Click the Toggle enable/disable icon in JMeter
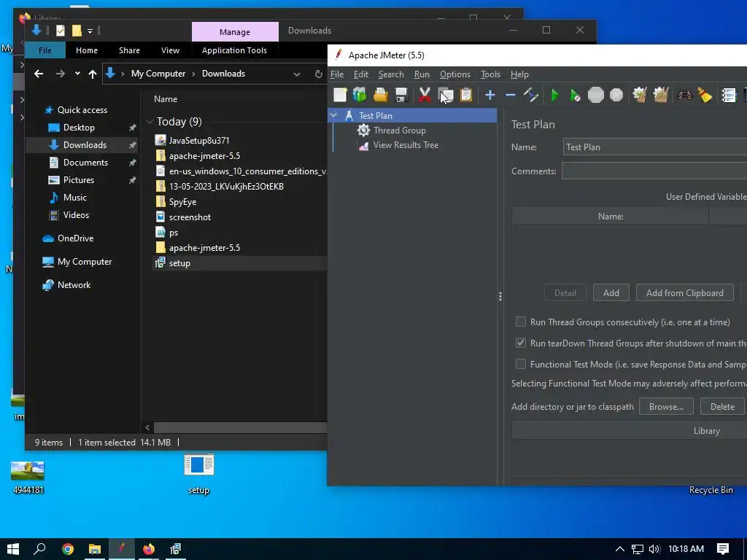 pyautogui.click(x=531, y=95)
